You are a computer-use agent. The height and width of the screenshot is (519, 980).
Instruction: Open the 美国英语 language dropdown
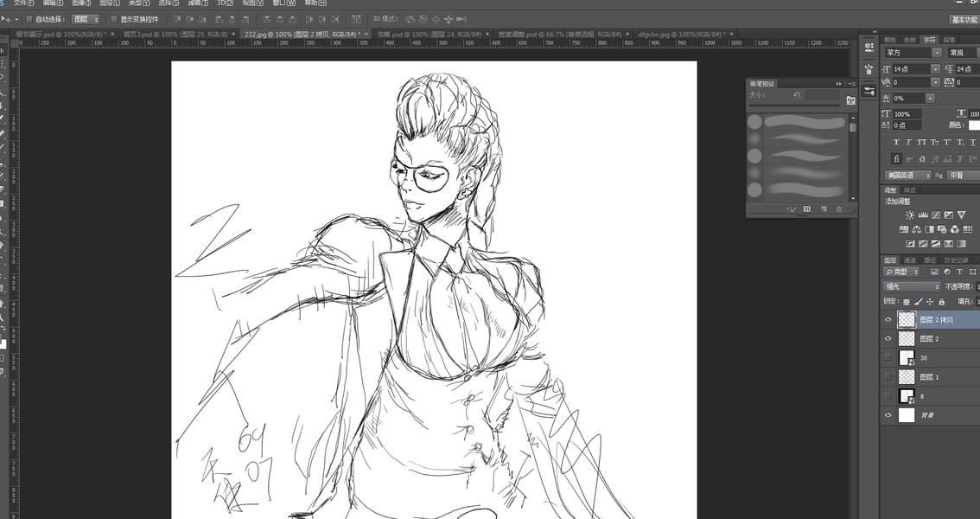click(907, 176)
